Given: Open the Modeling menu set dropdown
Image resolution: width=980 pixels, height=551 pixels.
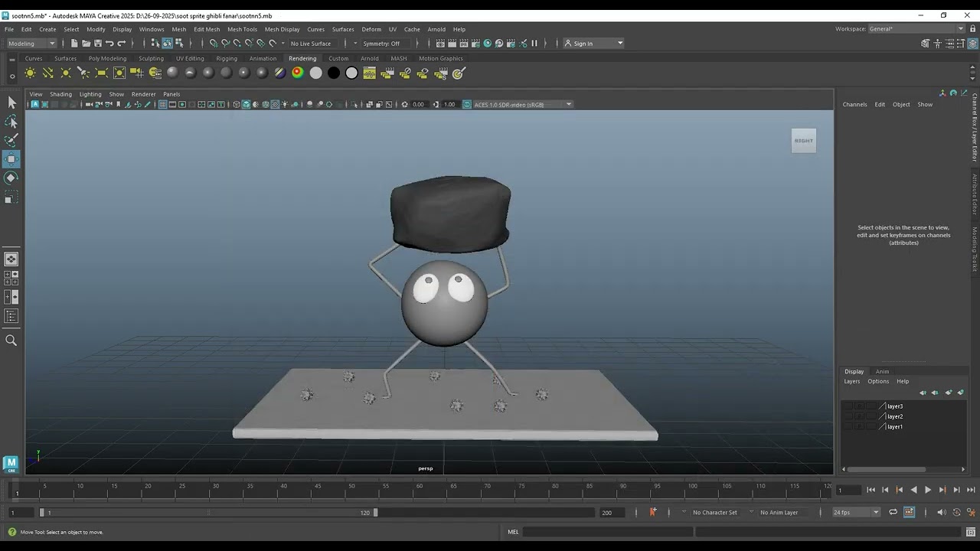Looking at the screenshot, I should (31, 44).
